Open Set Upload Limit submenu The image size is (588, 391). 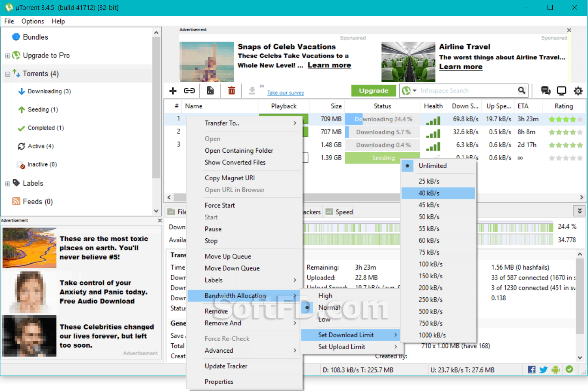(350, 347)
